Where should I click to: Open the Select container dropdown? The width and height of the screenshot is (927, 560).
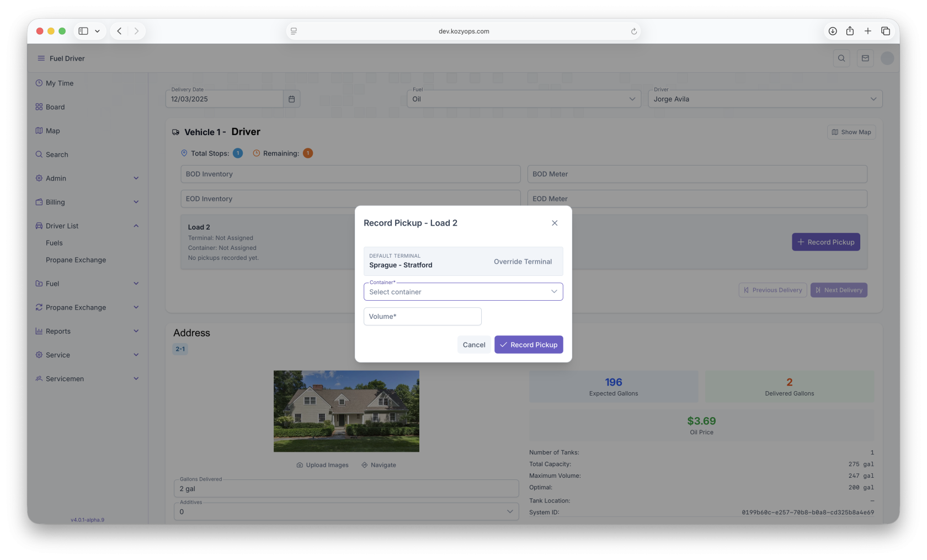(463, 292)
